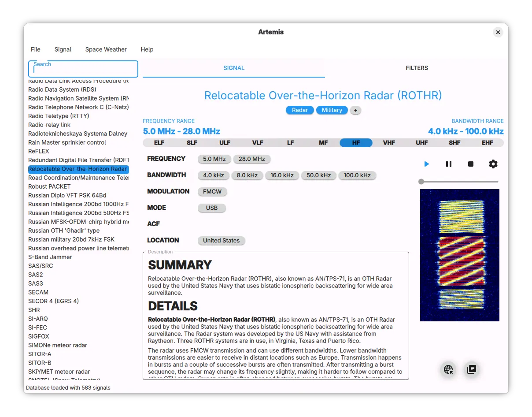Select the HF band indicator

tap(356, 143)
